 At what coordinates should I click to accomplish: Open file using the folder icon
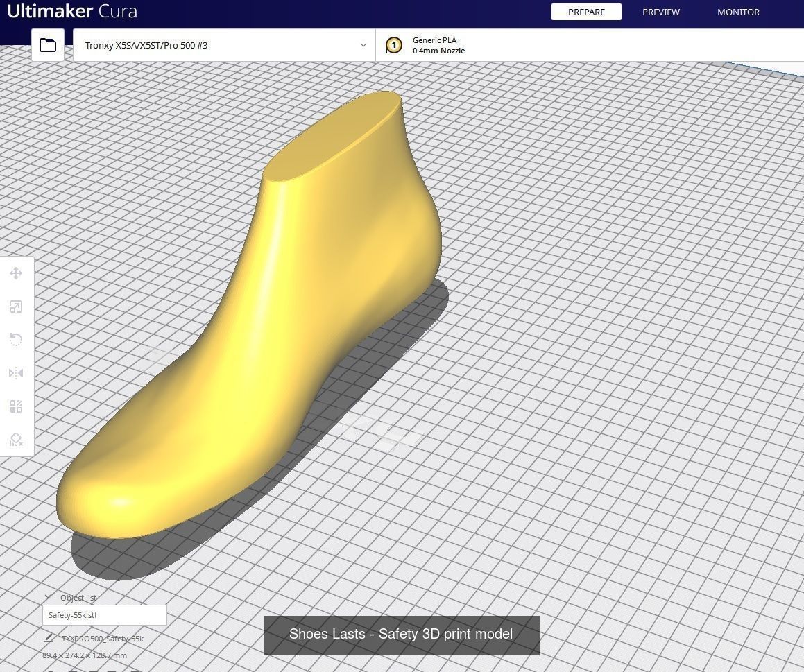48,45
